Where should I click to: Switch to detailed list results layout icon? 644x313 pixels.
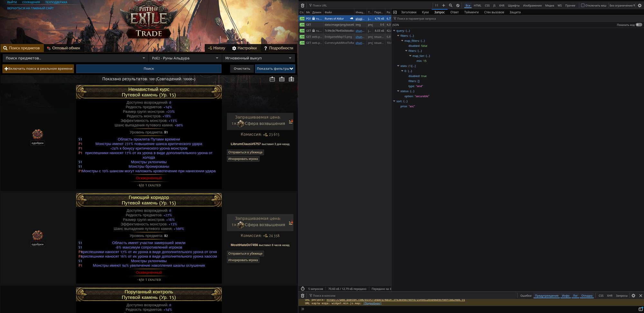pos(282,79)
